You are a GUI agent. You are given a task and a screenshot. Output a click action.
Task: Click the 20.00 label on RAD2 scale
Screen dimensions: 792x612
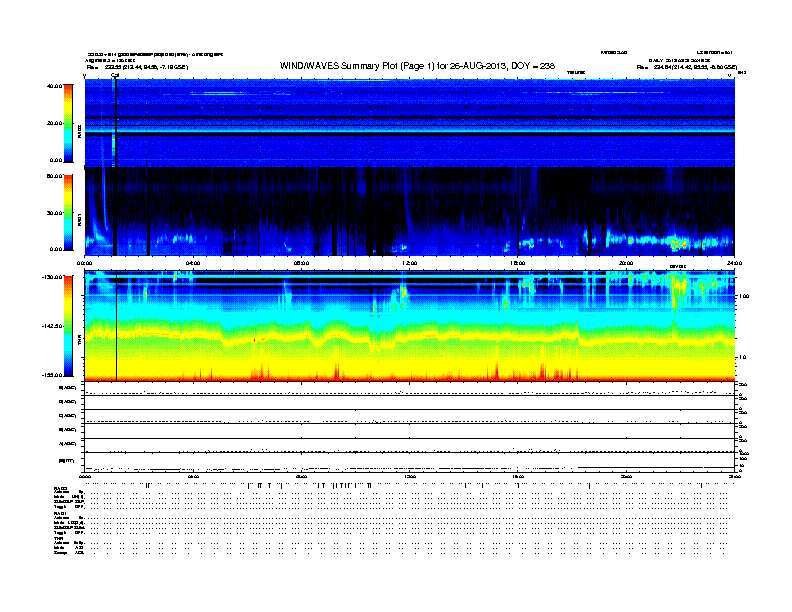[x=55, y=123]
